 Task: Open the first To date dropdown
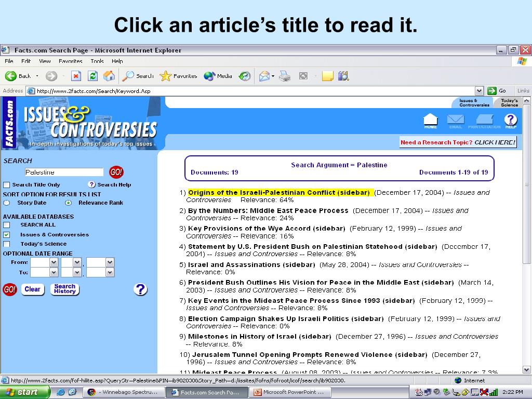(54, 272)
